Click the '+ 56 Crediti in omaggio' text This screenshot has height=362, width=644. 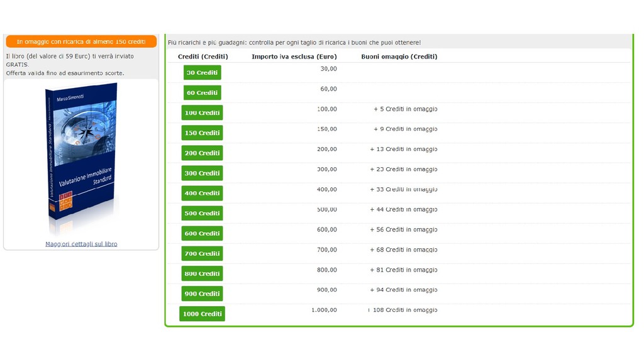coord(404,229)
